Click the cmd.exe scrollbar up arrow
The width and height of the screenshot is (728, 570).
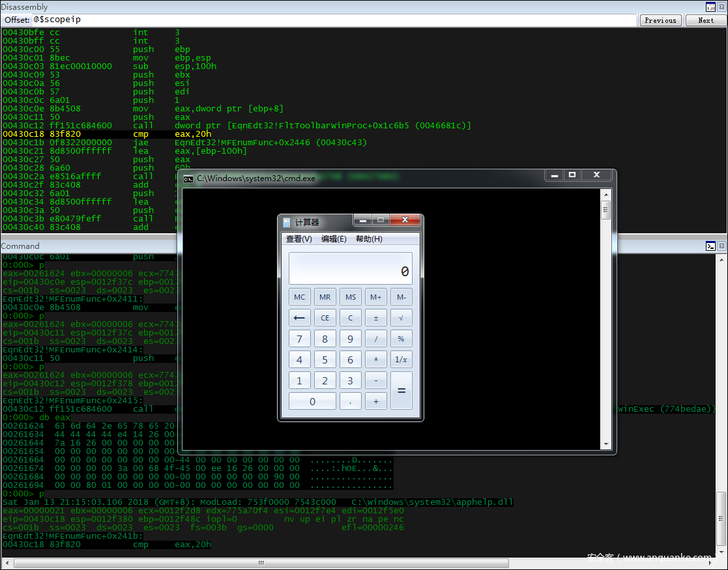coord(606,194)
